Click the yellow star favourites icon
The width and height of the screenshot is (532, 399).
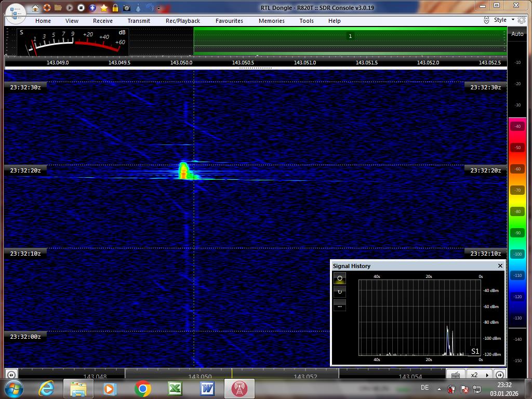tap(104, 7)
